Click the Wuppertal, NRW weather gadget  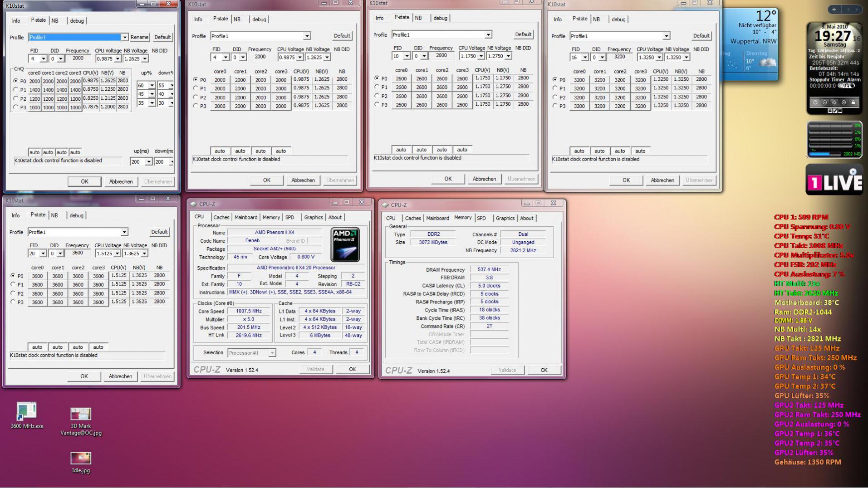(750, 45)
